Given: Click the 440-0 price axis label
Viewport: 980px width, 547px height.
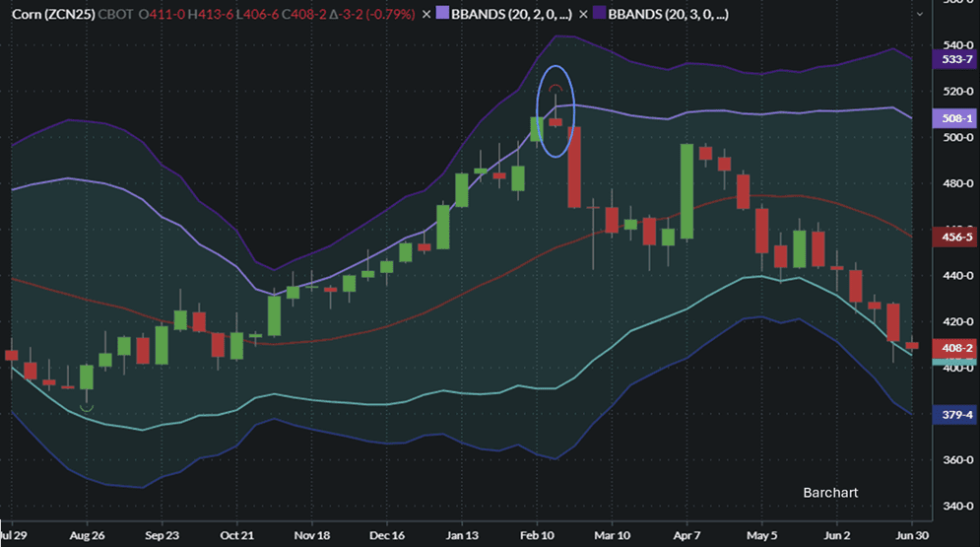Looking at the screenshot, I should pyautogui.click(x=957, y=276).
